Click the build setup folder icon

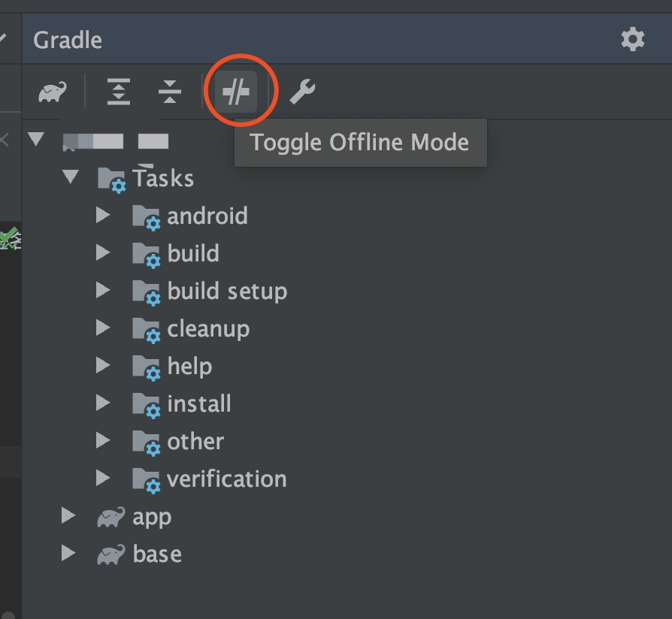[146, 293]
